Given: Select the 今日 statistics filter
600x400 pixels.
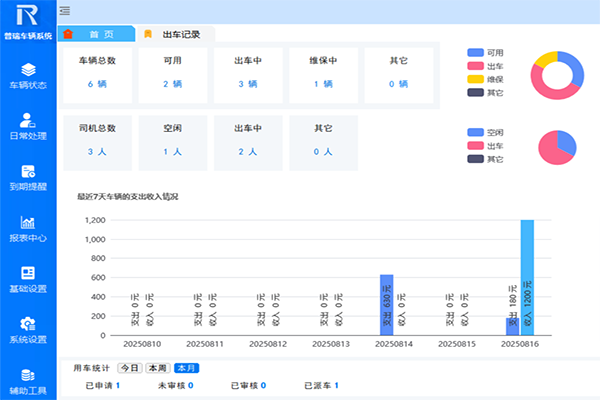Looking at the screenshot, I should tap(131, 369).
